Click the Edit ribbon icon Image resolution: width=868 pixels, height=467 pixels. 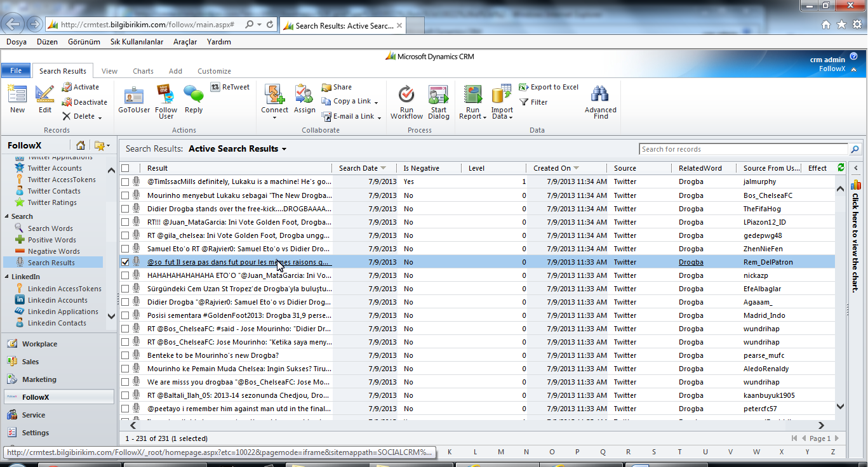[44, 94]
